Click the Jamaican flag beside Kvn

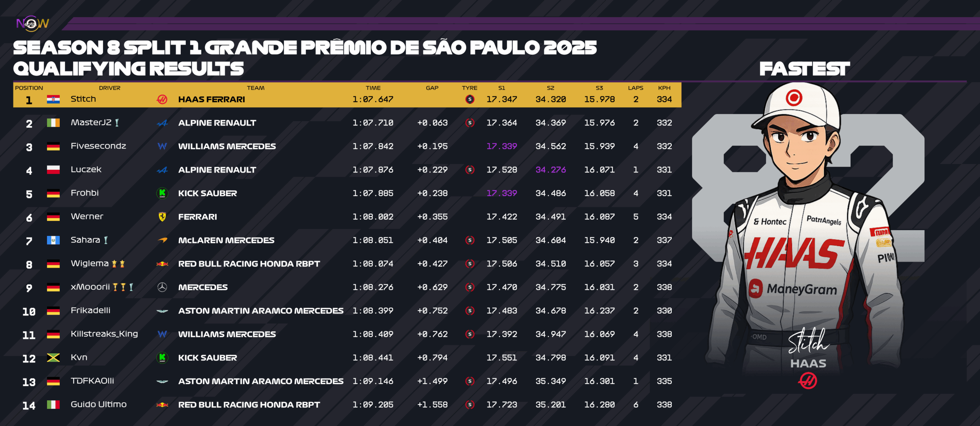pos(53,358)
